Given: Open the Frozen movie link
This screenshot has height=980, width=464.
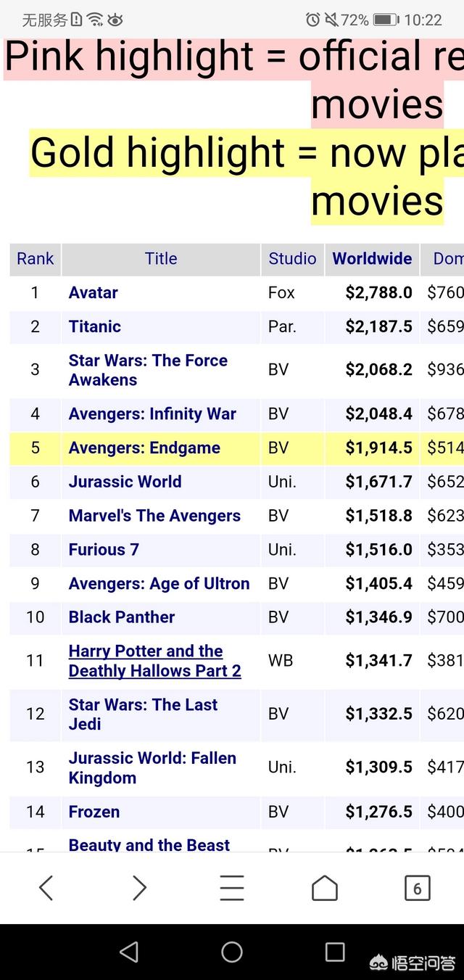Looking at the screenshot, I should pos(94,812).
